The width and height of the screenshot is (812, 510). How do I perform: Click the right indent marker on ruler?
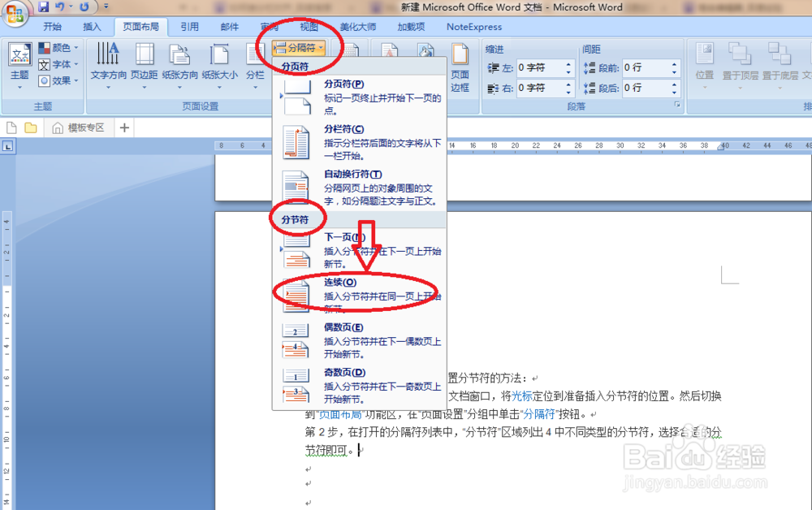tap(720, 148)
